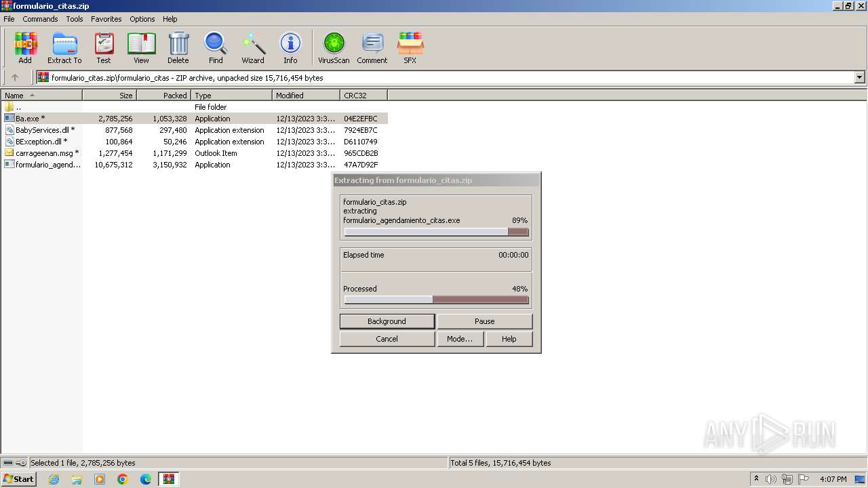Send extraction to Background
Screen dimensions: 868x488
387,321
